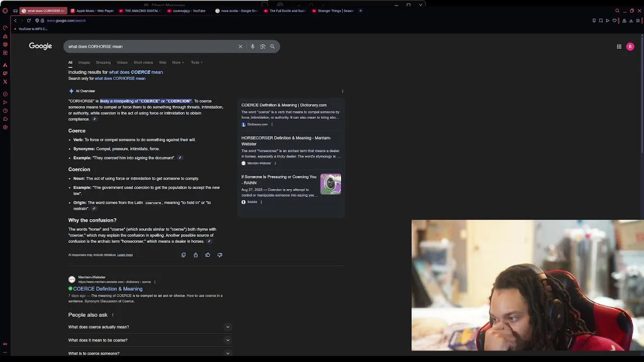
Task: Select the Images search tab
Action: [84, 62]
